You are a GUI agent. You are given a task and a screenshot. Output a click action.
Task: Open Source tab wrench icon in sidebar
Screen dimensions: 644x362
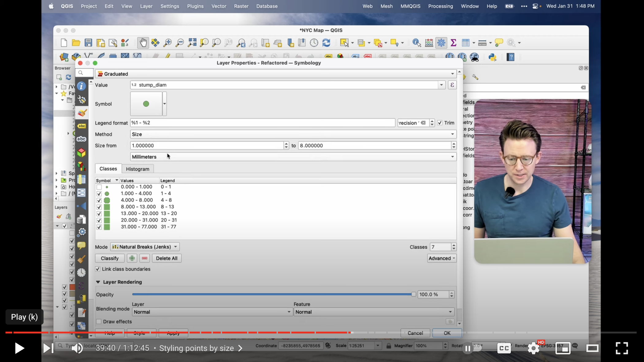tap(81, 99)
